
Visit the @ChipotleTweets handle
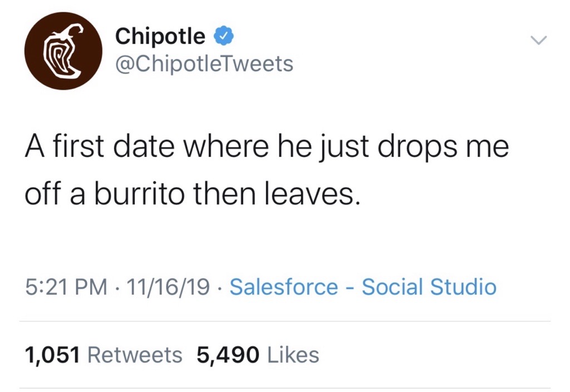tap(204, 65)
